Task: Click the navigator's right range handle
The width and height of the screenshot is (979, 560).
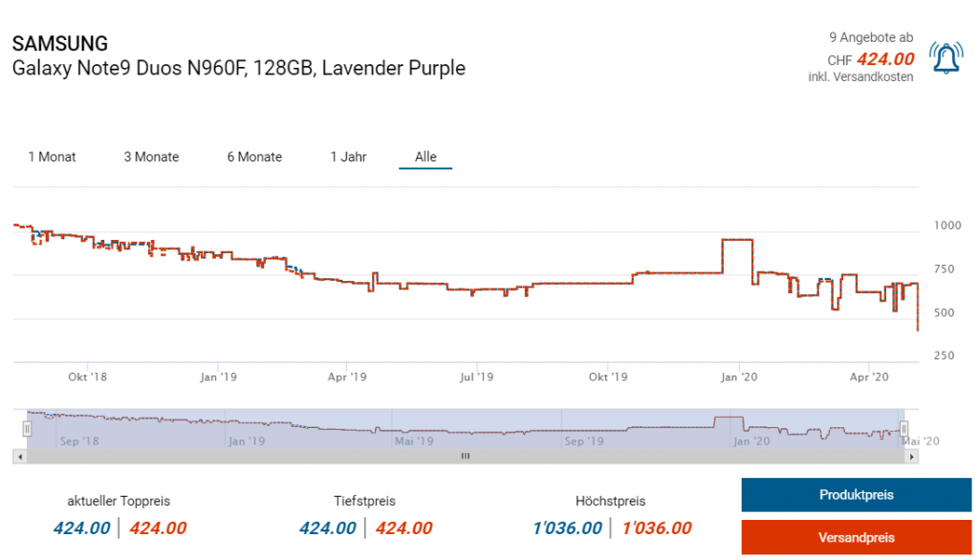Action: click(x=903, y=430)
